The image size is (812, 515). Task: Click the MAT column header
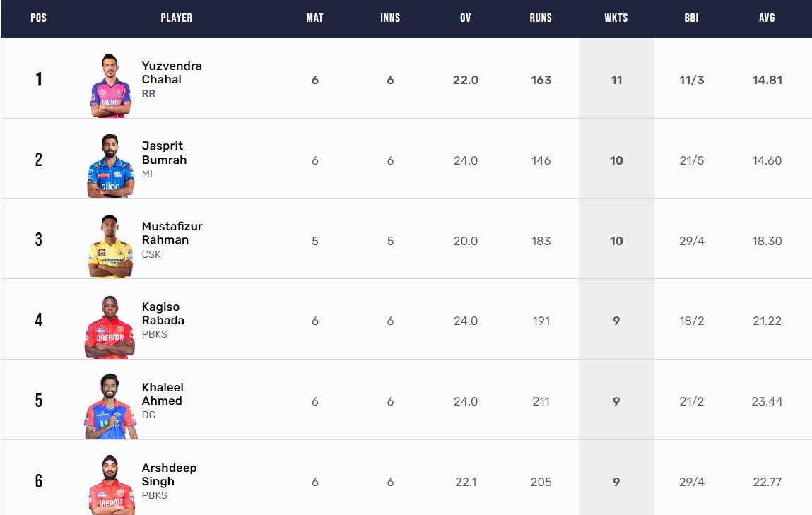(x=315, y=18)
